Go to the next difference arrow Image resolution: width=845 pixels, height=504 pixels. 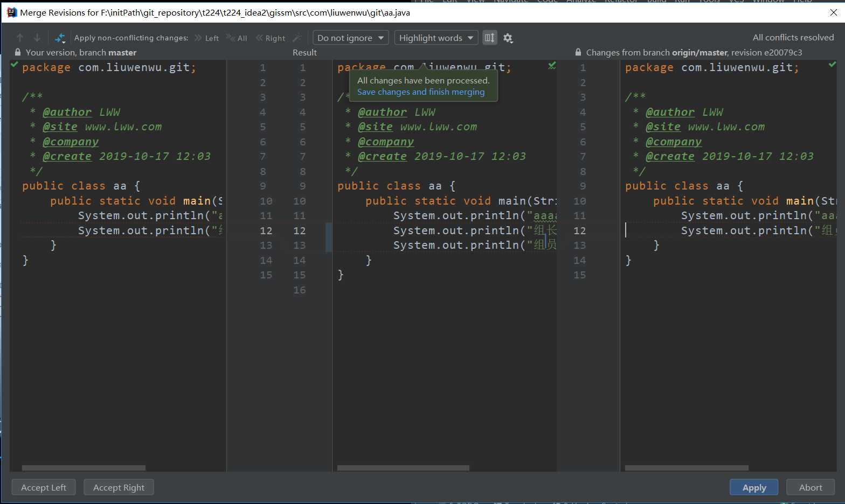[x=37, y=38]
